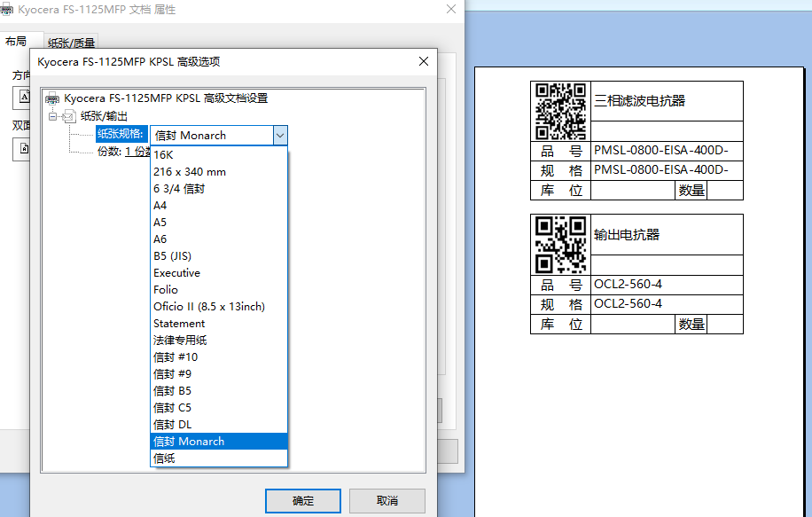Click the 三相滤波电抗器 title text
The image size is (812, 517).
(x=639, y=100)
